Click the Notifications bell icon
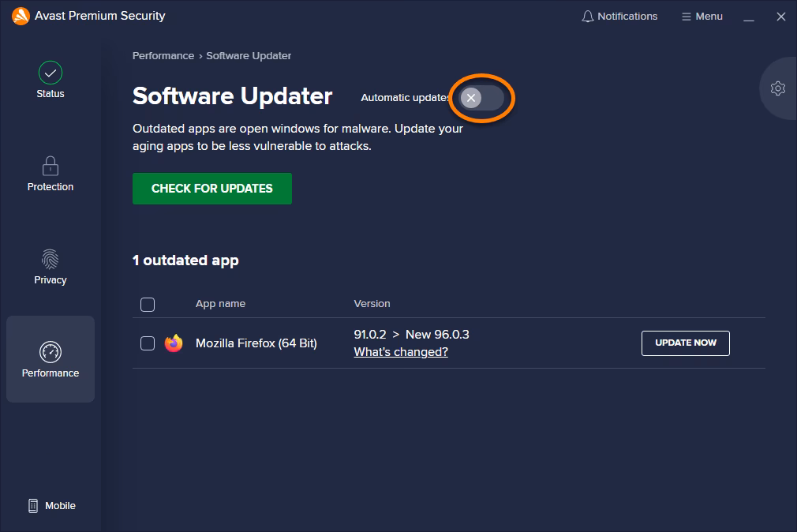Viewport: 797px width, 532px height. [x=587, y=17]
